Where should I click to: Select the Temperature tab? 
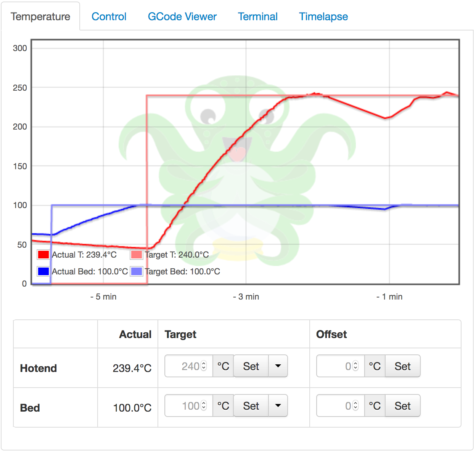[x=40, y=16]
